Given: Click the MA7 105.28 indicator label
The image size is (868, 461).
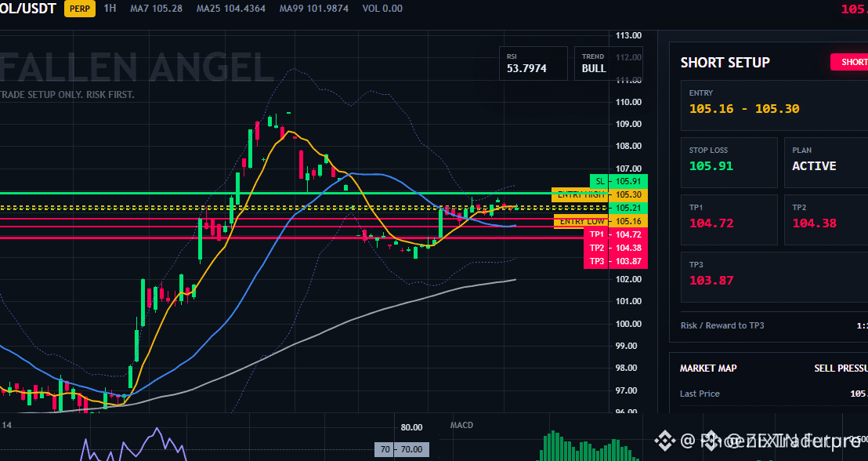Looking at the screenshot, I should point(156,9).
